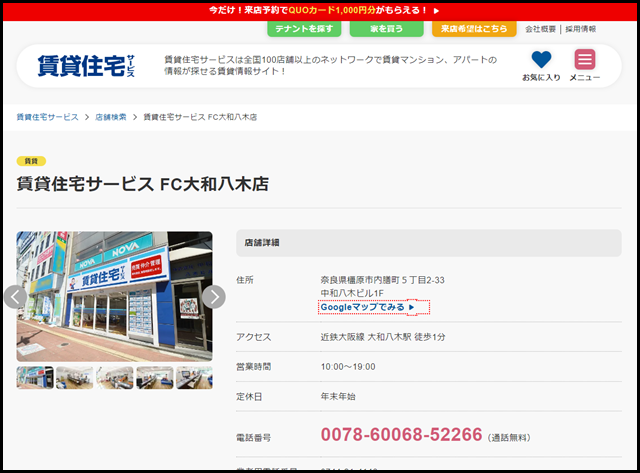Screen dimensions: 640x473
Task: Open the 会社概要 link
Action: click(540, 29)
